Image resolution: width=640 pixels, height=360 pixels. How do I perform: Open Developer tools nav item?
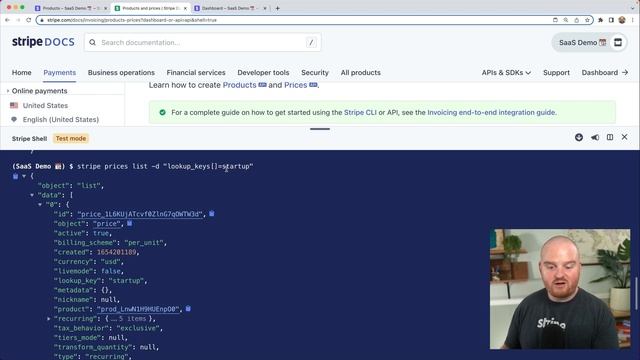pyautogui.click(x=263, y=73)
